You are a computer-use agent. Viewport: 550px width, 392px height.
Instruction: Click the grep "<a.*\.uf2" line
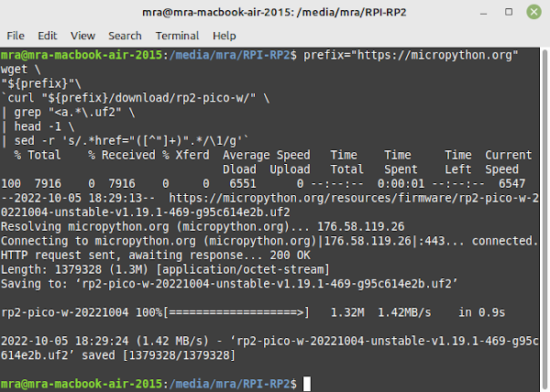[69, 113]
